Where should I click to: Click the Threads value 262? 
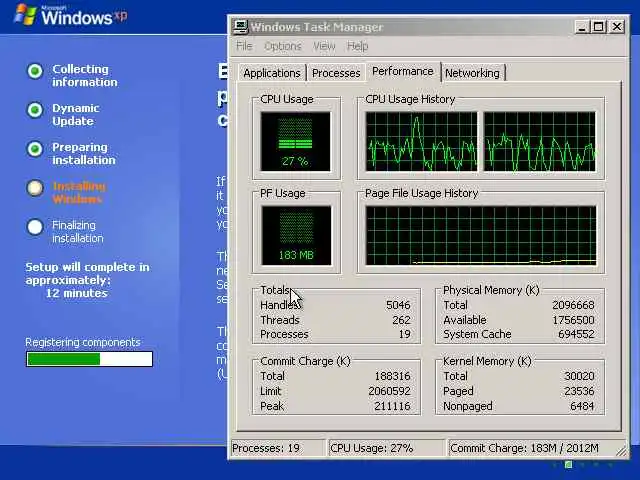point(401,320)
